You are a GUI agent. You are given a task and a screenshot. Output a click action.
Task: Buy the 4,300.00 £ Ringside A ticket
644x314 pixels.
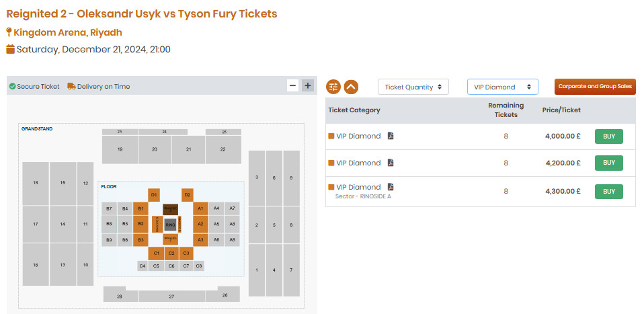608,192
